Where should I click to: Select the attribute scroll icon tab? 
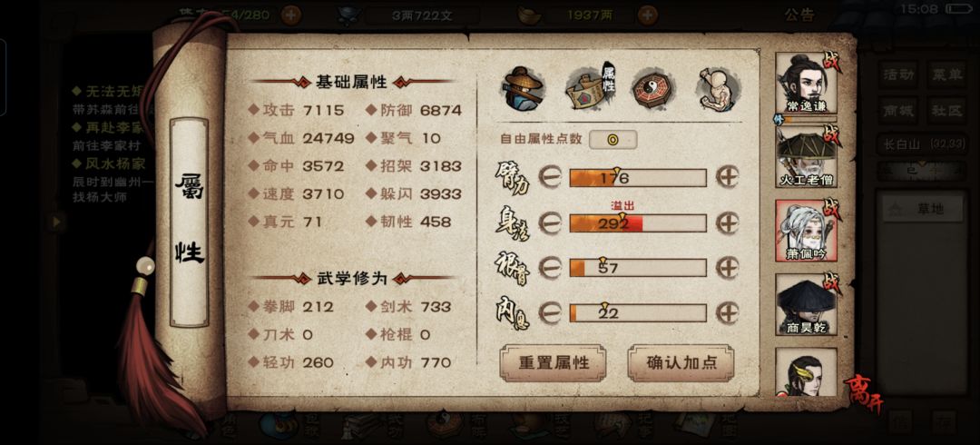[x=590, y=87]
